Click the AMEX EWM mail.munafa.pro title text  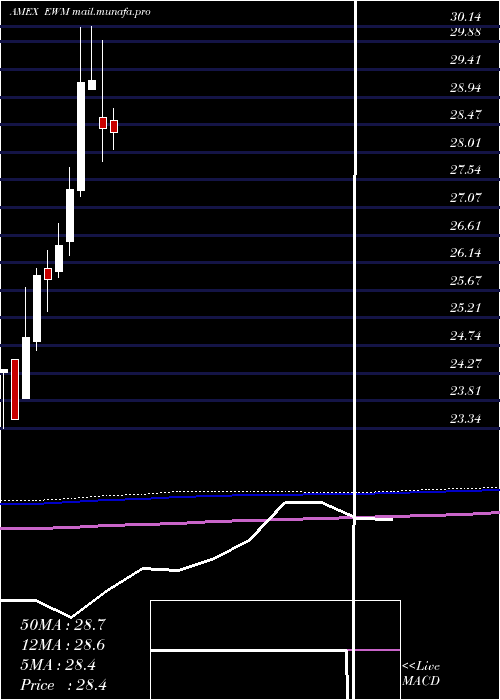pyautogui.click(x=79, y=12)
